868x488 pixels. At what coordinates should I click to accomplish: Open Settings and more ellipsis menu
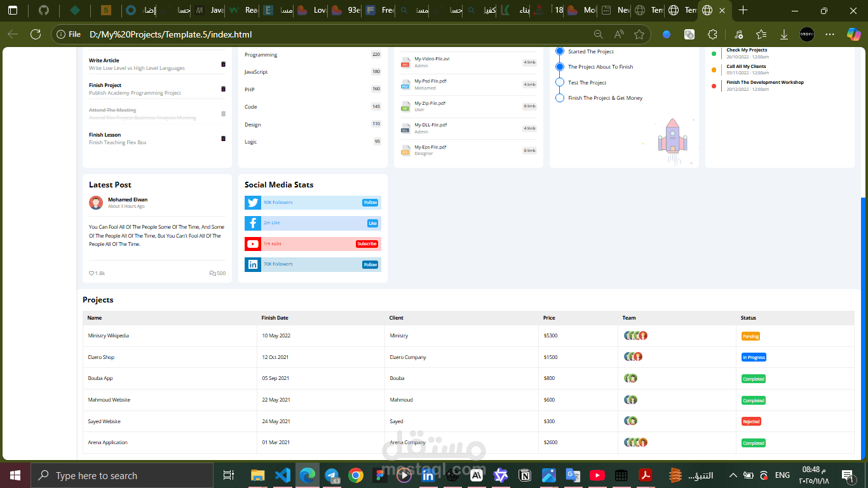[x=830, y=34]
